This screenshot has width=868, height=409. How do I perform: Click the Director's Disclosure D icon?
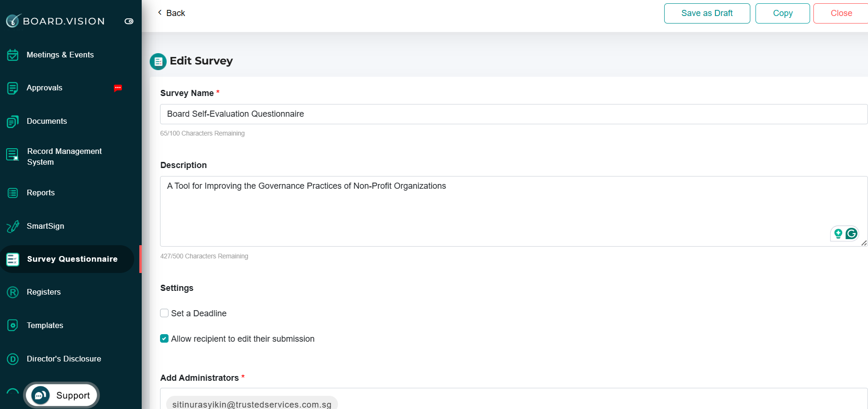click(13, 359)
